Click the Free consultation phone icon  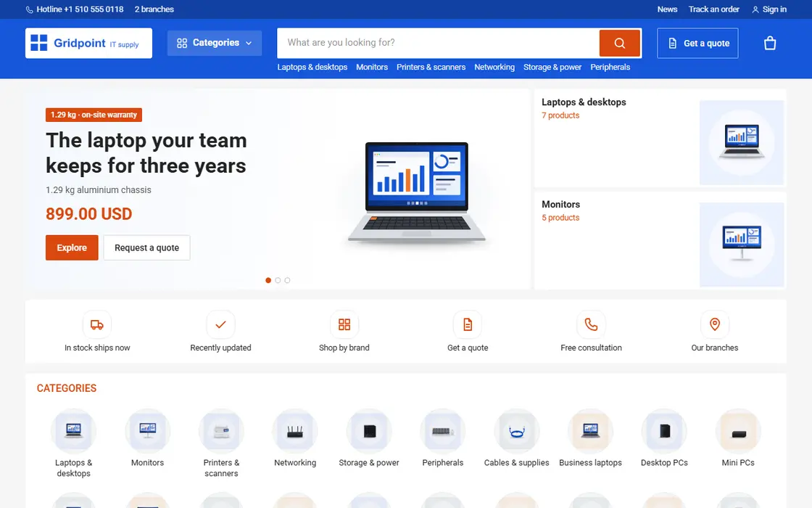click(591, 324)
